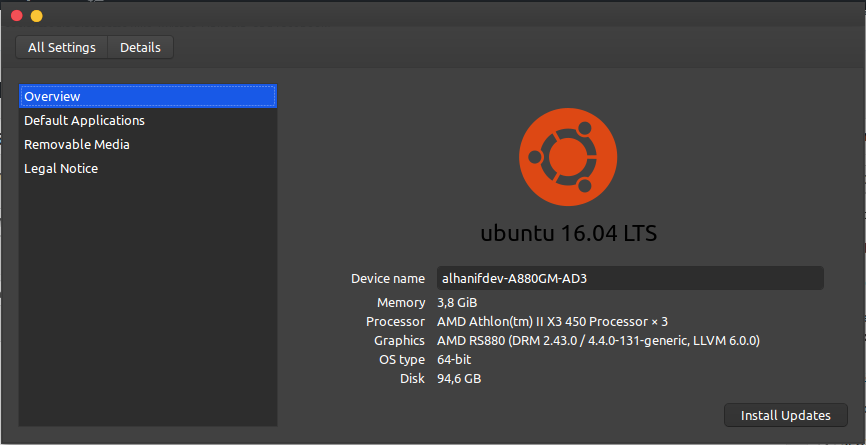Click memory value '3,8 GiB'

[x=457, y=303]
